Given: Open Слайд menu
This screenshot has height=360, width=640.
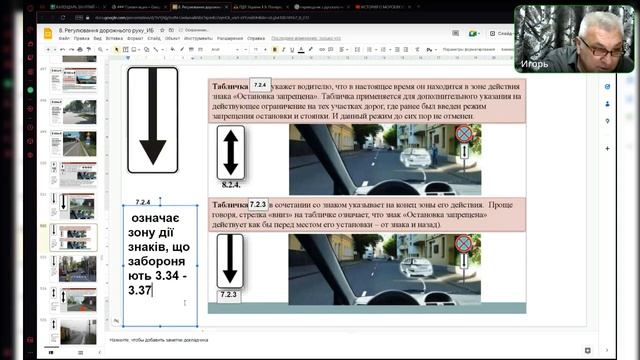Looking at the screenshot, I should coord(154,38).
